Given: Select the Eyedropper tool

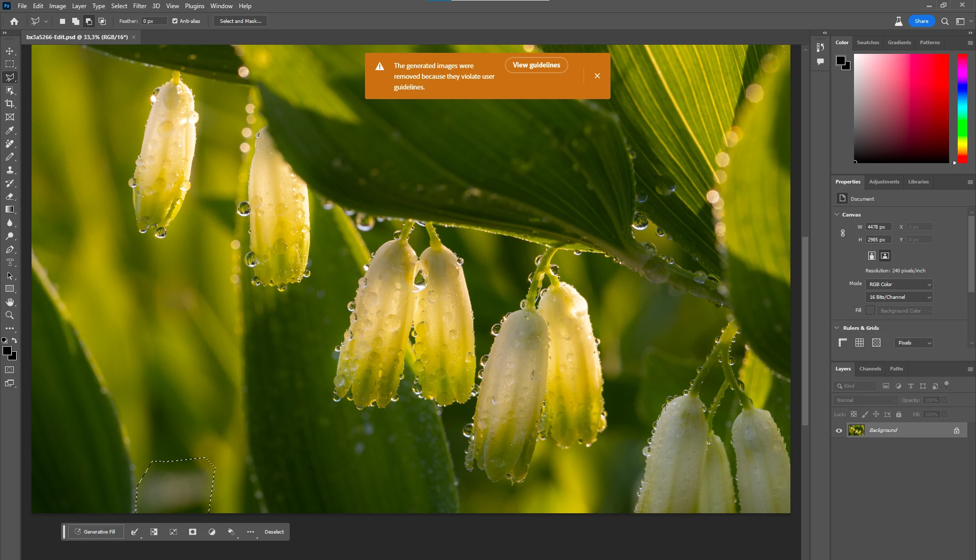Looking at the screenshot, I should point(10,131).
